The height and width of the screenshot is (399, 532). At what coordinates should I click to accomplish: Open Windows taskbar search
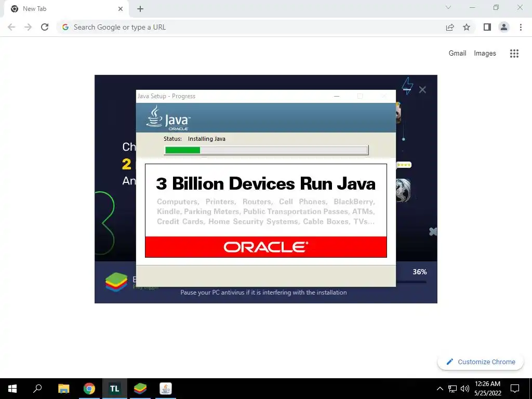pyautogui.click(x=37, y=389)
